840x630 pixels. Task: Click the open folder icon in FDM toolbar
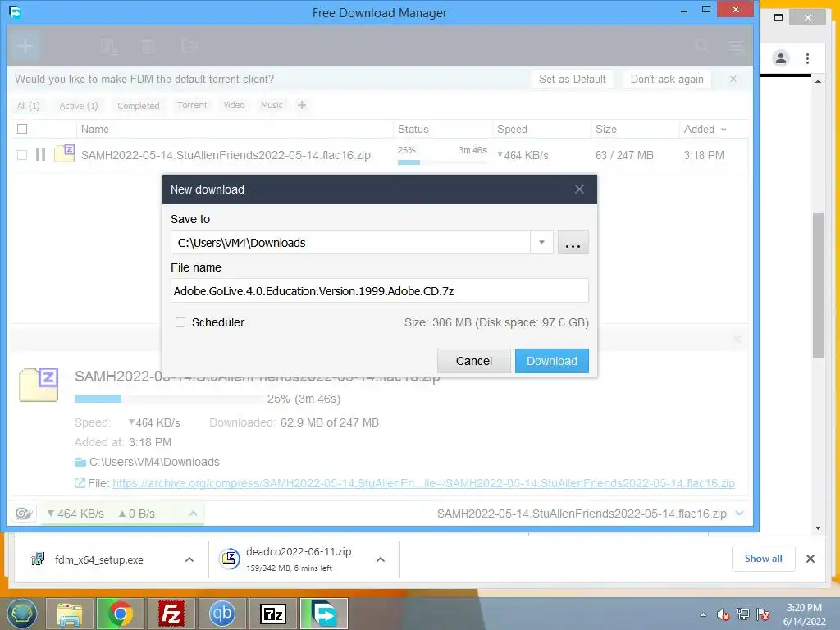(x=189, y=46)
